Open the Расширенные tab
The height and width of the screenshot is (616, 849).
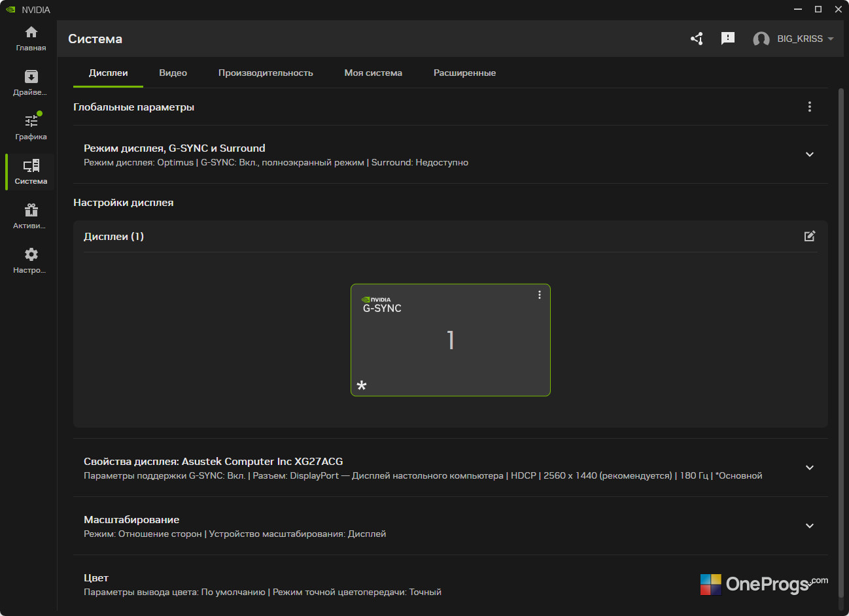point(464,73)
